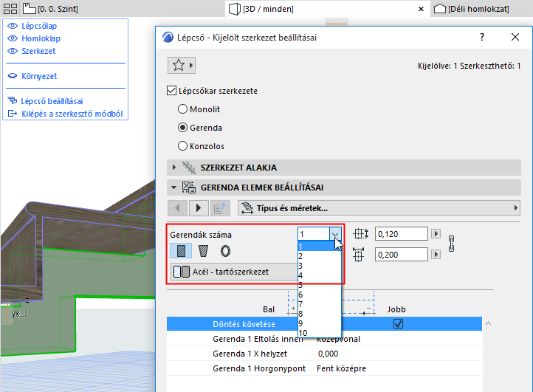Toggle the dimension chain link icon
This screenshot has width=533, height=392.
pos(451,244)
